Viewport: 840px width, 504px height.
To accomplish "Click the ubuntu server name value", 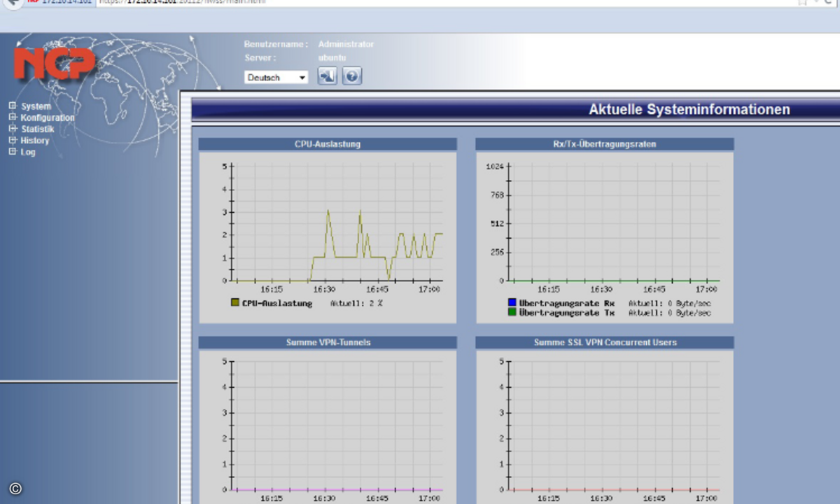I will [332, 57].
